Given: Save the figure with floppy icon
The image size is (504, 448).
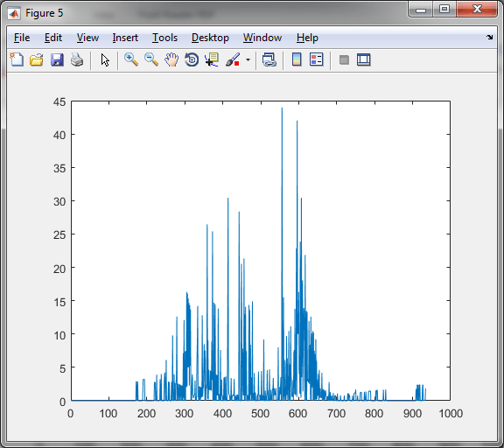Looking at the screenshot, I should tap(57, 59).
